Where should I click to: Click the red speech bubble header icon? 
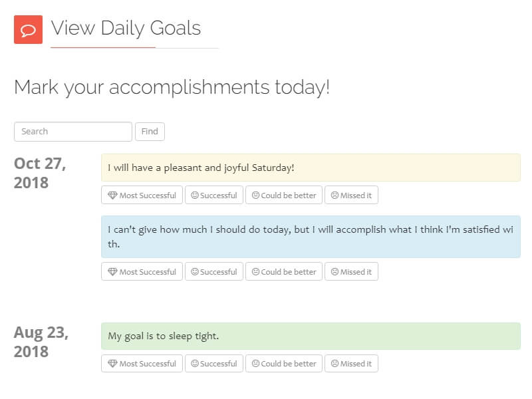coord(28,29)
